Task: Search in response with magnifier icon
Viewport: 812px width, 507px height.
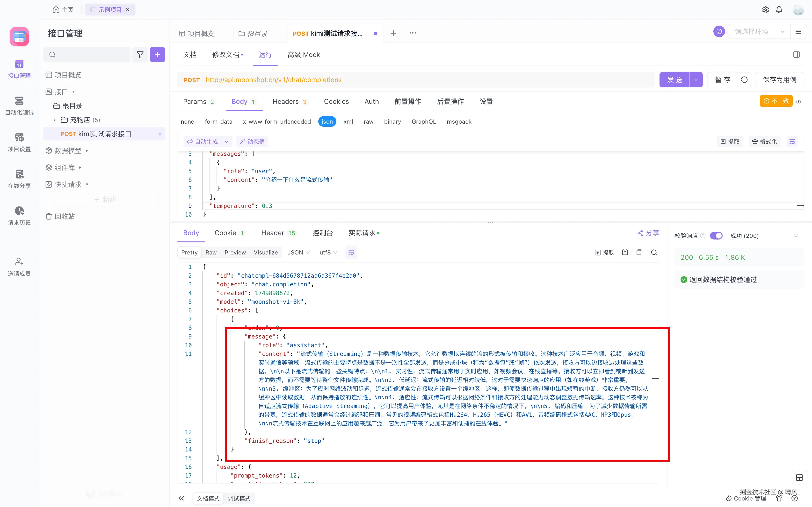Action: 654,253
